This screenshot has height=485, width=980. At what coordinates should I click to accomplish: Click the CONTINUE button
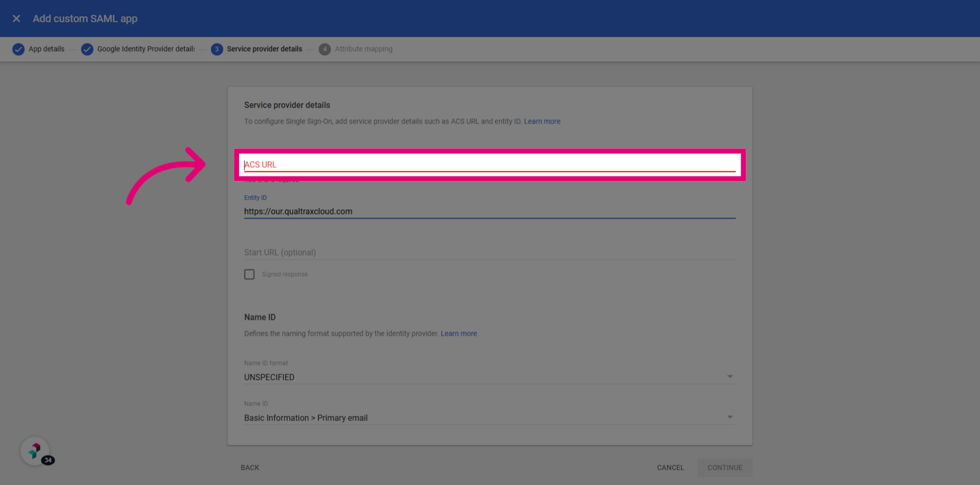[725, 468]
